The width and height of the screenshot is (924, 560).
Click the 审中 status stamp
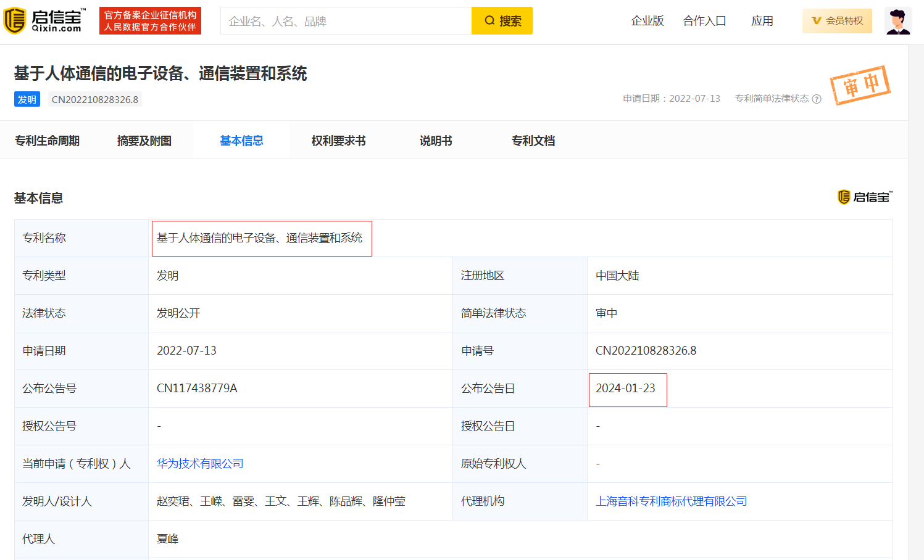(860, 85)
